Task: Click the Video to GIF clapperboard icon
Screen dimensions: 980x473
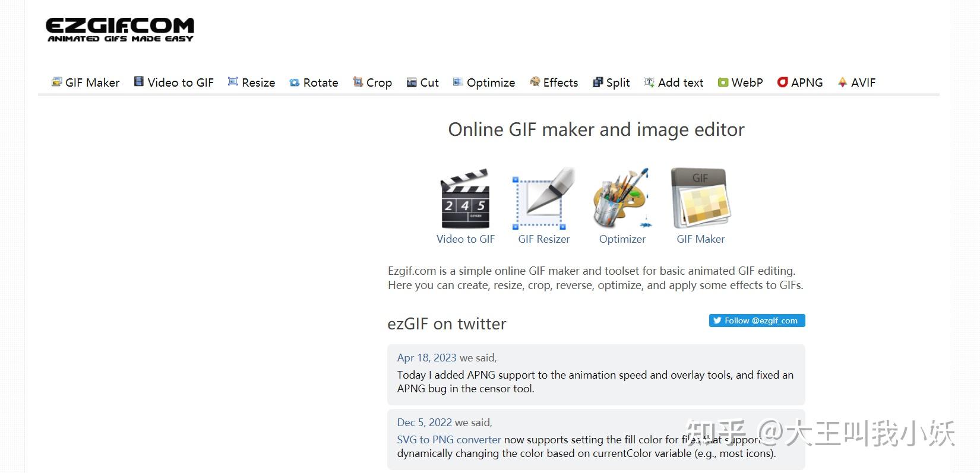Action: (x=465, y=199)
